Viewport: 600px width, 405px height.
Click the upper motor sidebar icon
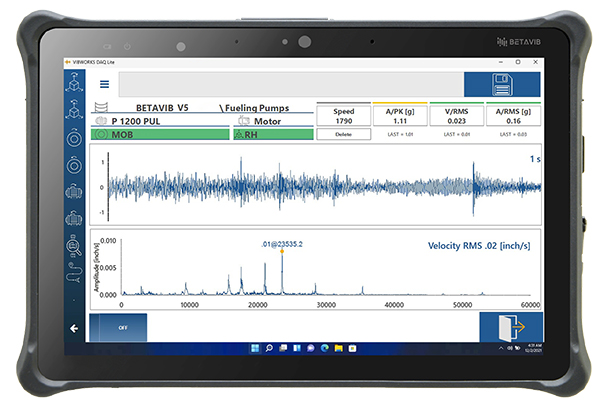[74, 191]
